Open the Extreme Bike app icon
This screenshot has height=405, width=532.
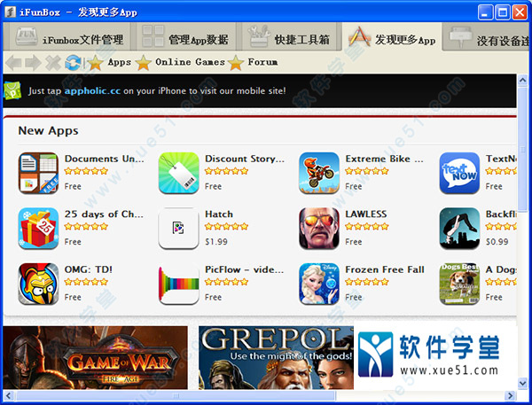[319, 173]
